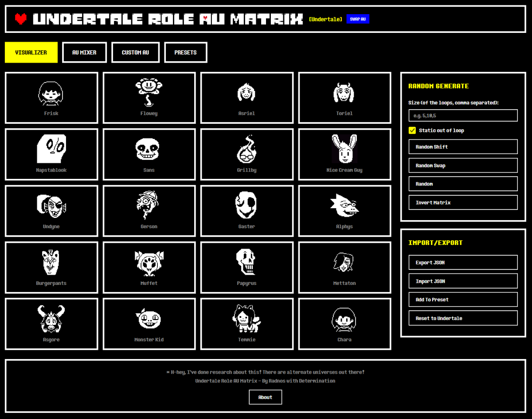This screenshot has width=532, height=419.
Task: Click the Undertale Role AU Matrix title
Action: (168, 19)
